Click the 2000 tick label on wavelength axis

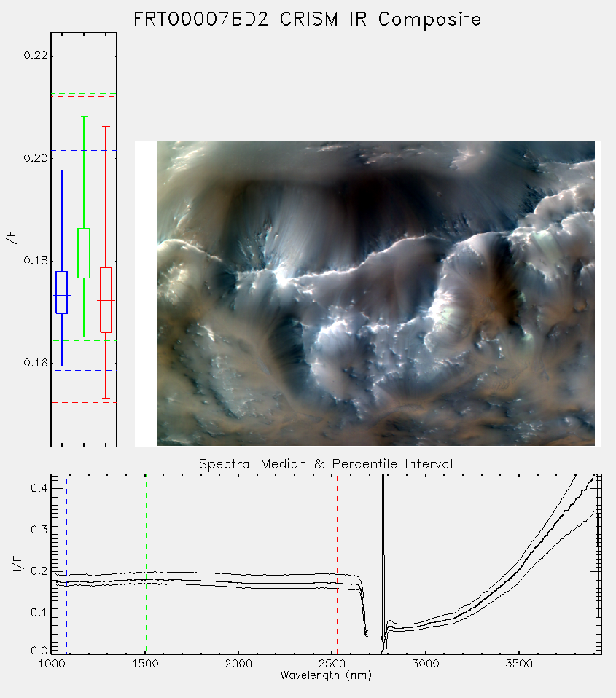point(238,664)
